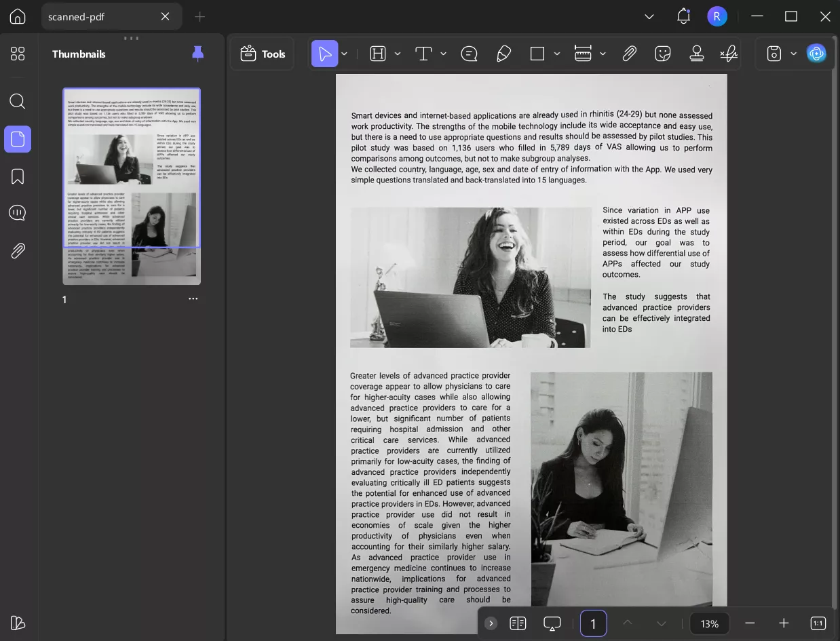This screenshot has width=840, height=641.
Task: Zoom in with the plus button
Action: [784, 623]
